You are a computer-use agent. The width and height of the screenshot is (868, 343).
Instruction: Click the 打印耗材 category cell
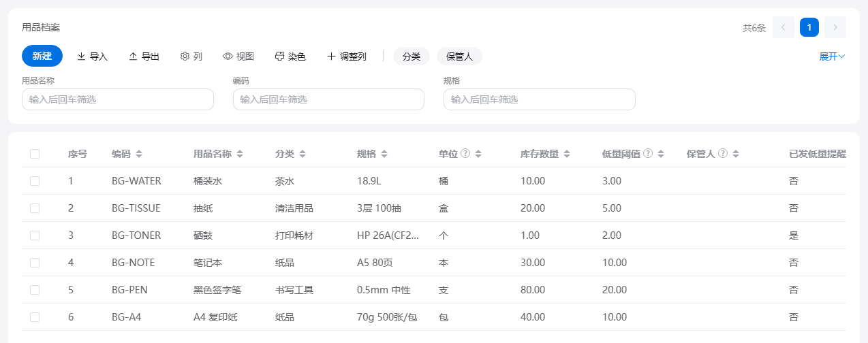pos(294,235)
